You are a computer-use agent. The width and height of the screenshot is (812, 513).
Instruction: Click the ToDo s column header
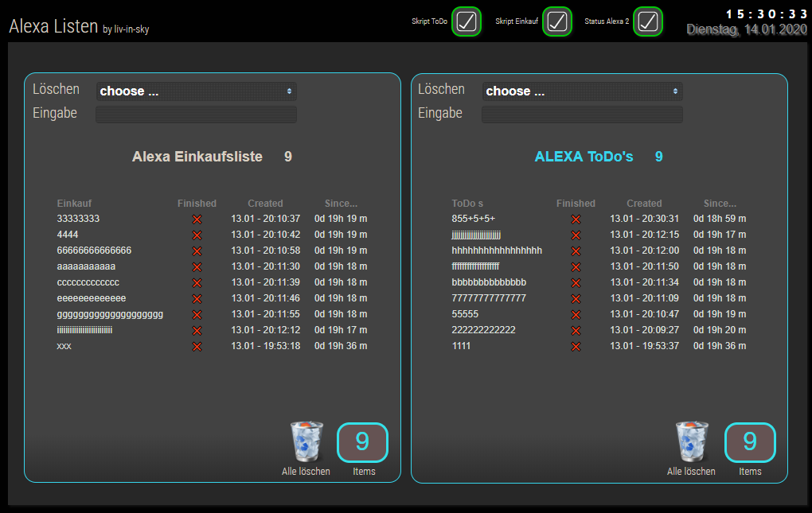[x=467, y=204]
